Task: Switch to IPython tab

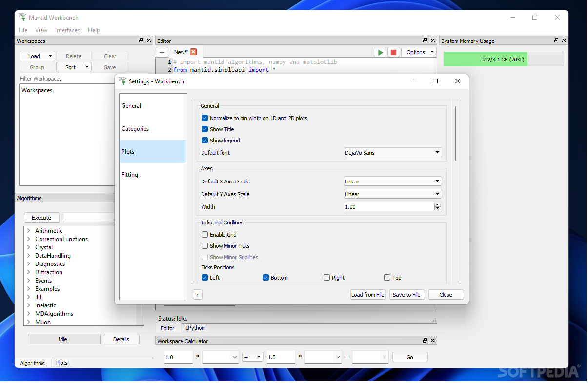Action: (x=195, y=328)
